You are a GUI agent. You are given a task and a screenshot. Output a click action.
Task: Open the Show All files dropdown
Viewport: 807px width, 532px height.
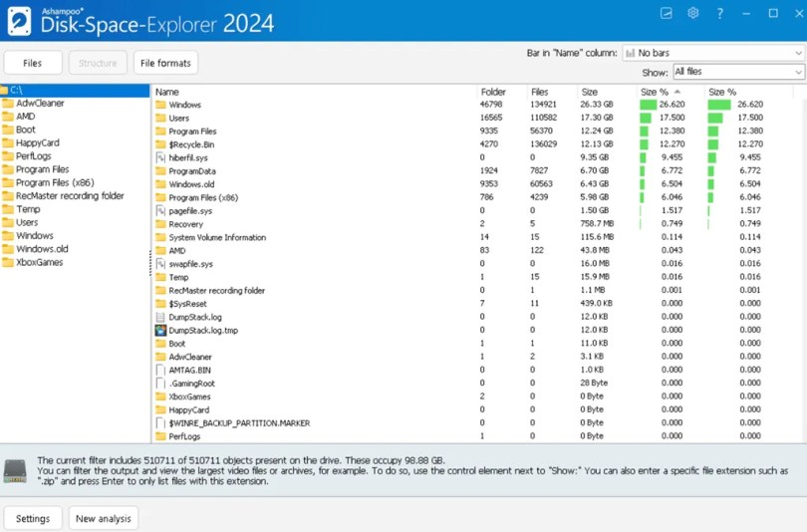click(x=738, y=72)
